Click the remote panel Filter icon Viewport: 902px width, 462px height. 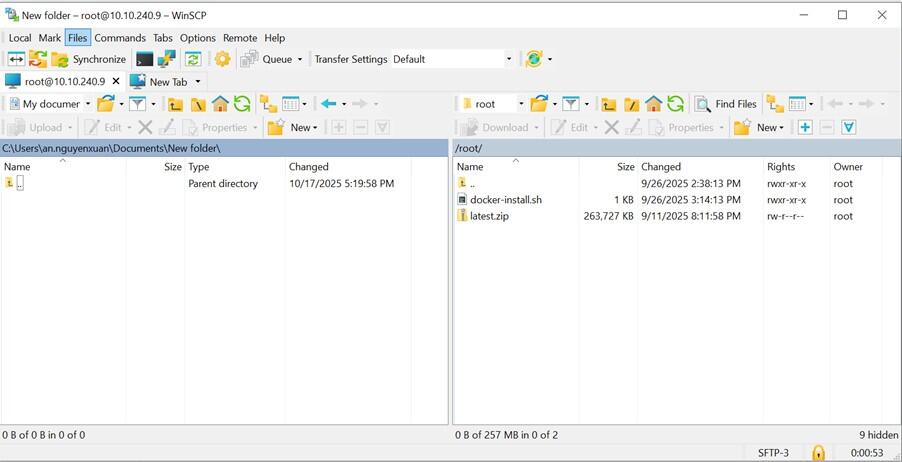coord(571,104)
